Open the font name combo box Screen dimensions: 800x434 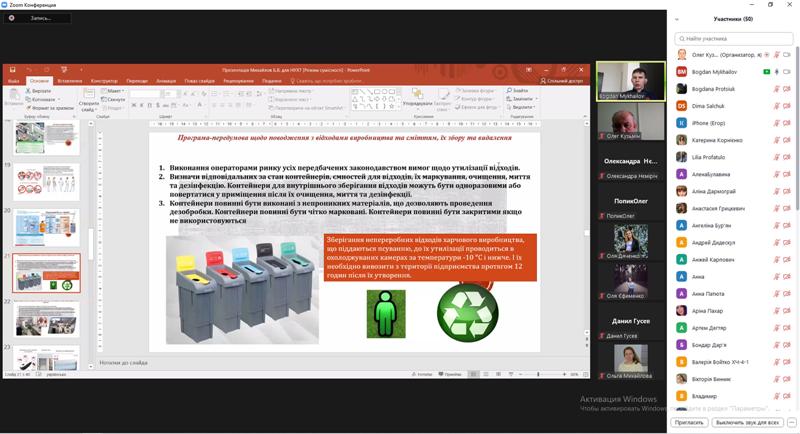[x=145, y=94]
